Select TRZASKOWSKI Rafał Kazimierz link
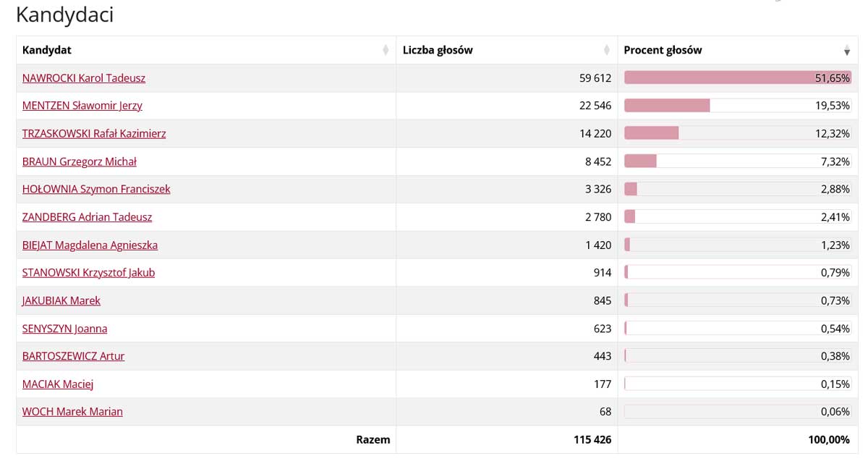Screen dimensions: 868x464 (x=94, y=134)
